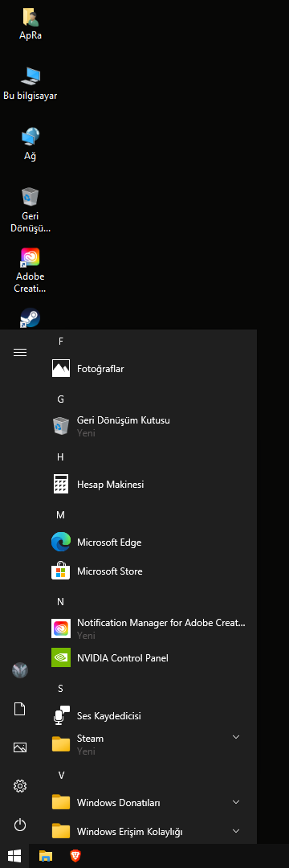Open Pictures from the Start sidebar
This screenshot has height=868, width=289.
(x=20, y=748)
